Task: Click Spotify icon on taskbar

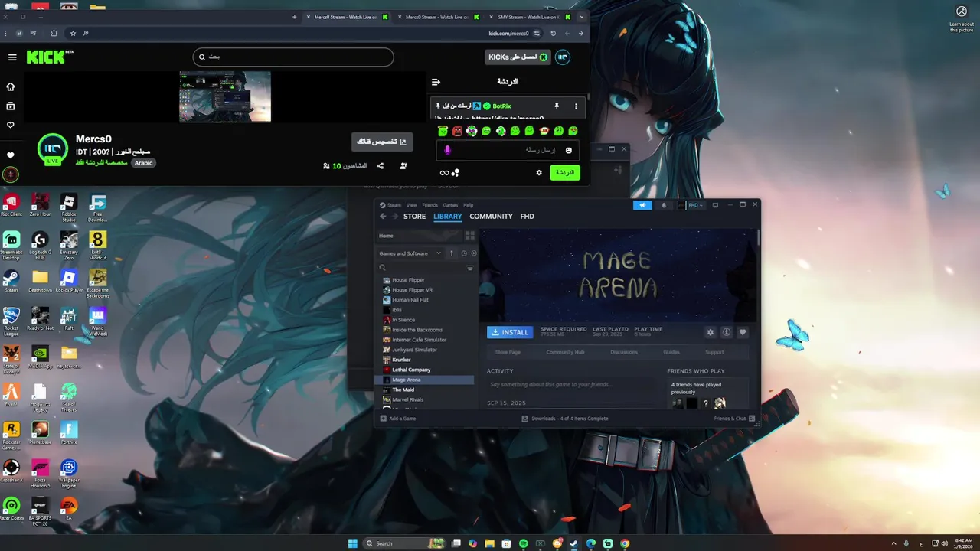Action: point(524,543)
